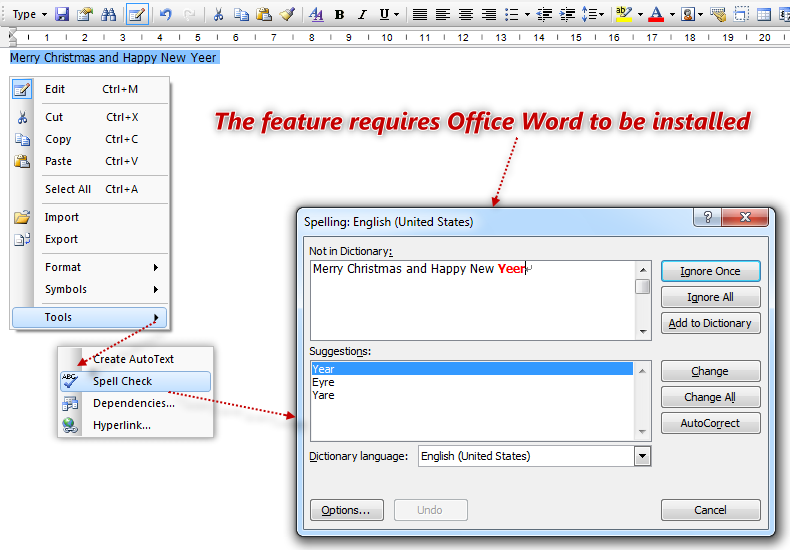This screenshot has height=550, width=790.
Task: Toggle Bold formatting
Action: [339, 14]
